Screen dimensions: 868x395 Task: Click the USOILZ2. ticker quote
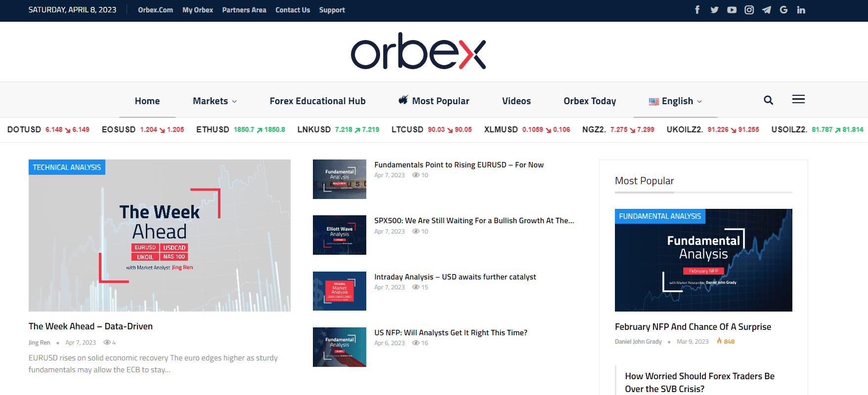pyautogui.click(x=818, y=129)
